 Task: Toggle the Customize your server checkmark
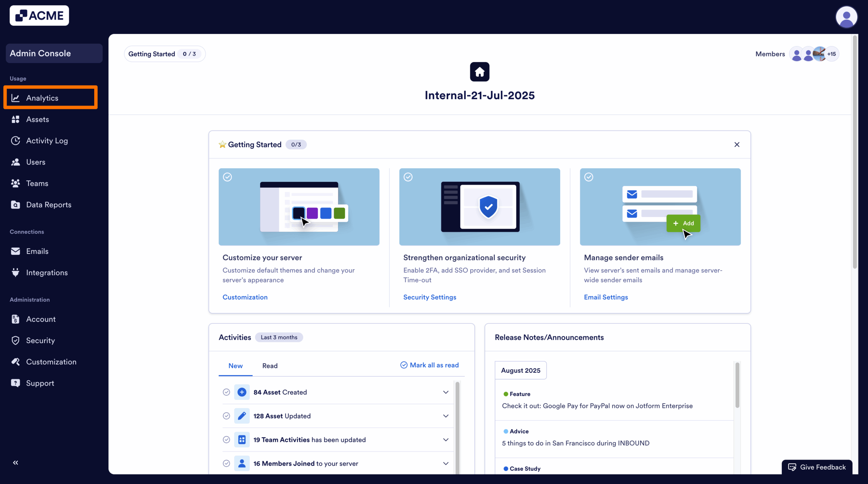pyautogui.click(x=228, y=177)
